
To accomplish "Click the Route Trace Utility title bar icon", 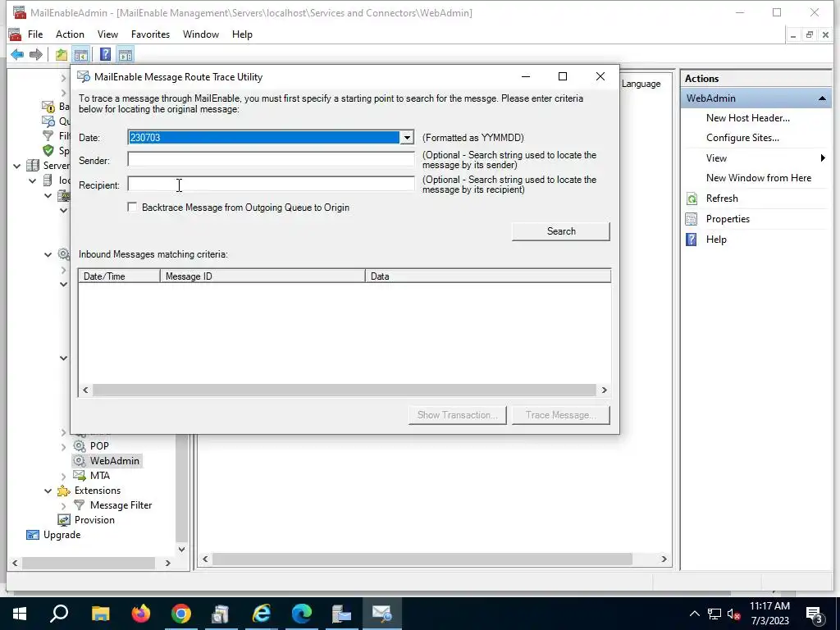I will (x=84, y=76).
